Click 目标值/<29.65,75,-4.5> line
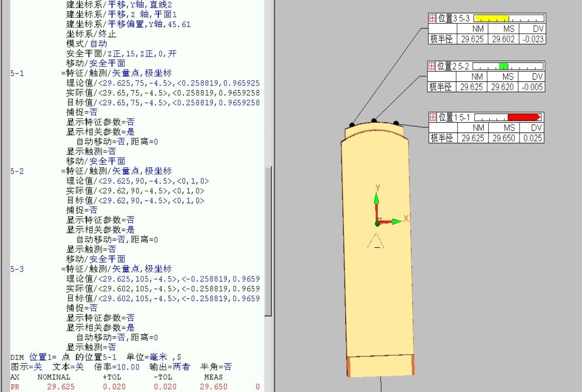Screen dimensions: 582x392 (x=163, y=103)
